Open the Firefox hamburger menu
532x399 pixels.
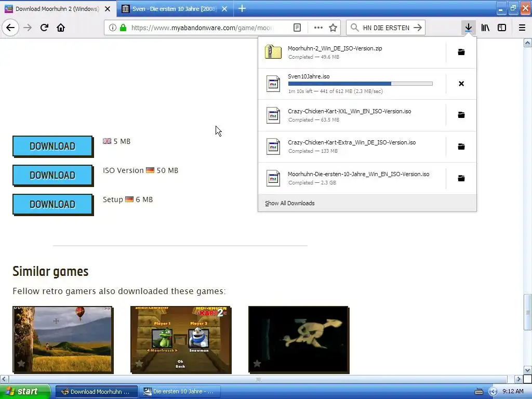[522, 28]
